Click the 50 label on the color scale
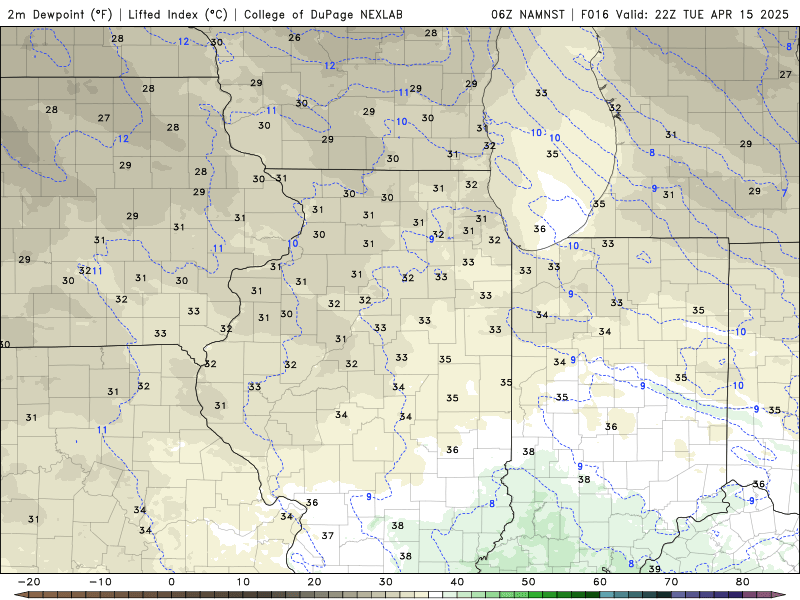Viewport: 800px width, 600px height. coord(529,582)
